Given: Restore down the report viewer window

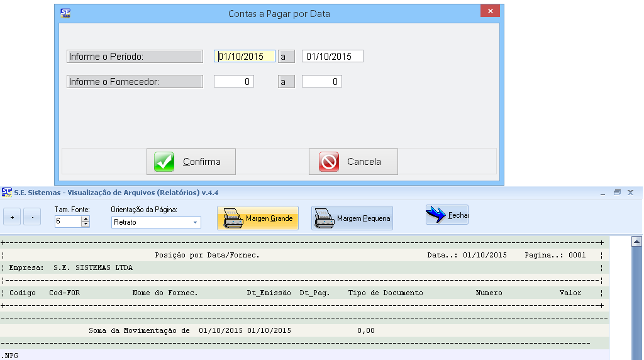Looking at the screenshot, I should point(617,192).
